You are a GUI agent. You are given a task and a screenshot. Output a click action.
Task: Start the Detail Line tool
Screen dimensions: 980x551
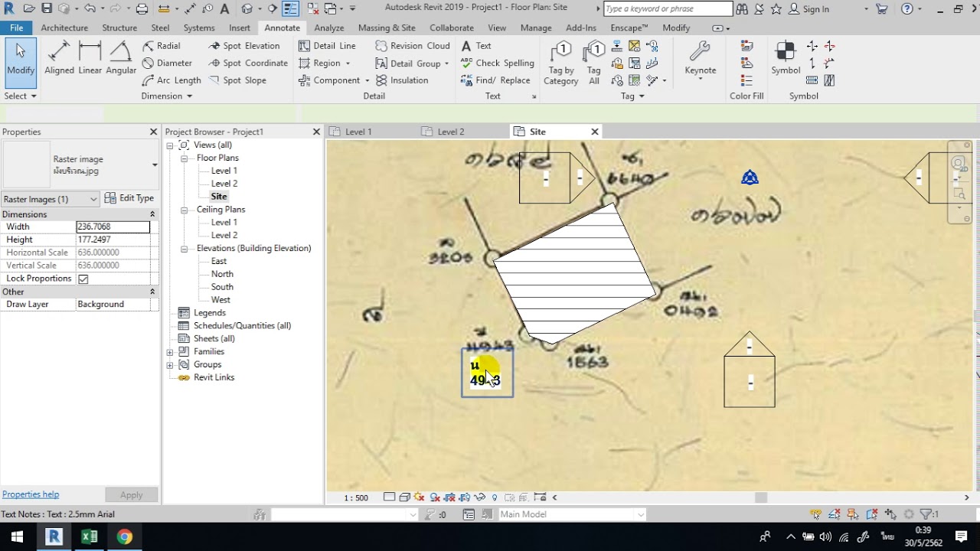(x=327, y=46)
